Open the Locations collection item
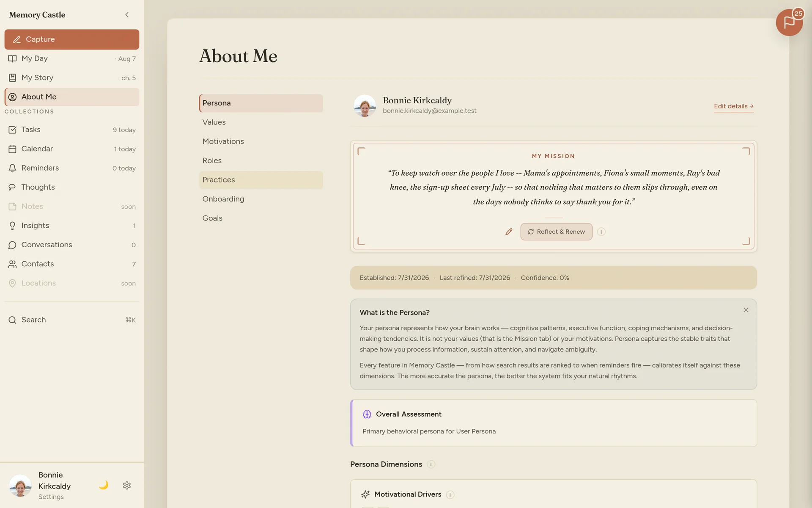Screen dimensions: 812x508 72,283
